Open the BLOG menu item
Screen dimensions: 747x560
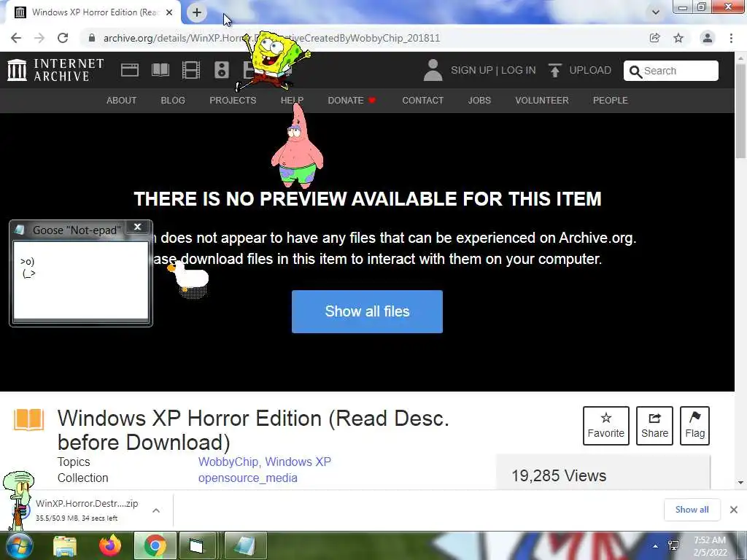pyautogui.click(x=173, y=101)
